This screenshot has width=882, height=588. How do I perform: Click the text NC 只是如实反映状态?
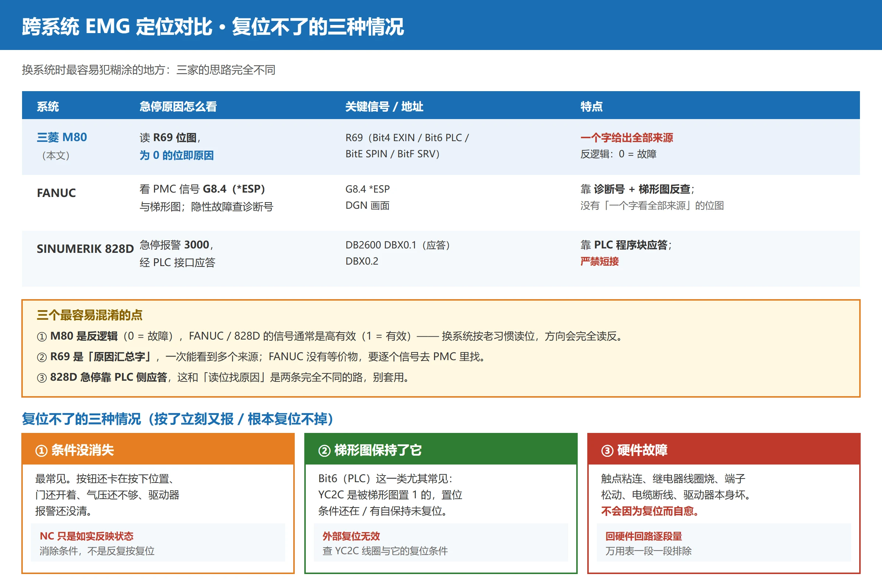(x=87, y=536)
